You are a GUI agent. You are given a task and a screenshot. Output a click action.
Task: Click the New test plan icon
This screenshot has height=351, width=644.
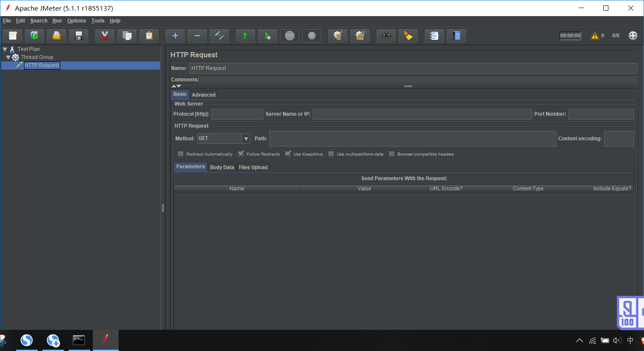tap(13, 36)
